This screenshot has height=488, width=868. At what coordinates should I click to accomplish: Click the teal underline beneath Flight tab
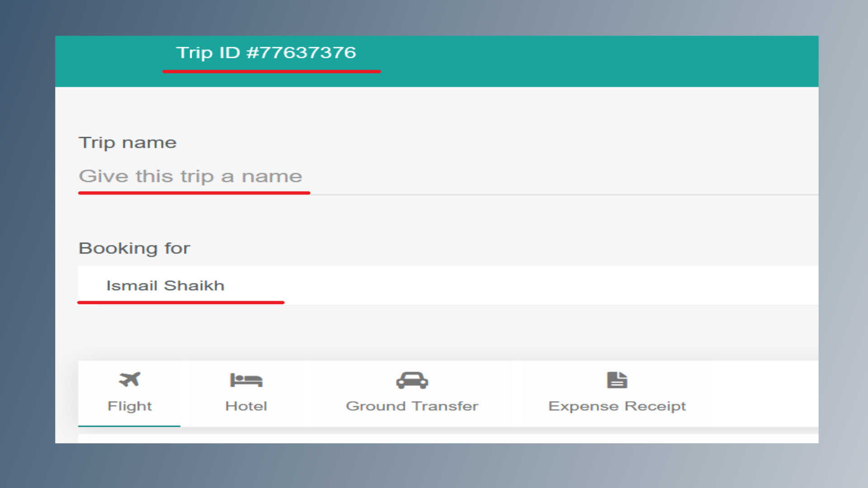click(x=129, y=426)
